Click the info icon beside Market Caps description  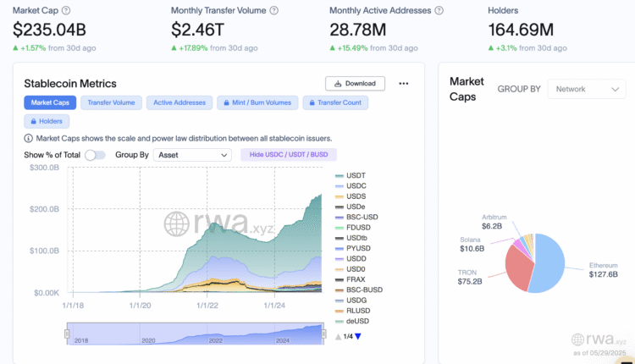click(x=29, y=138)
